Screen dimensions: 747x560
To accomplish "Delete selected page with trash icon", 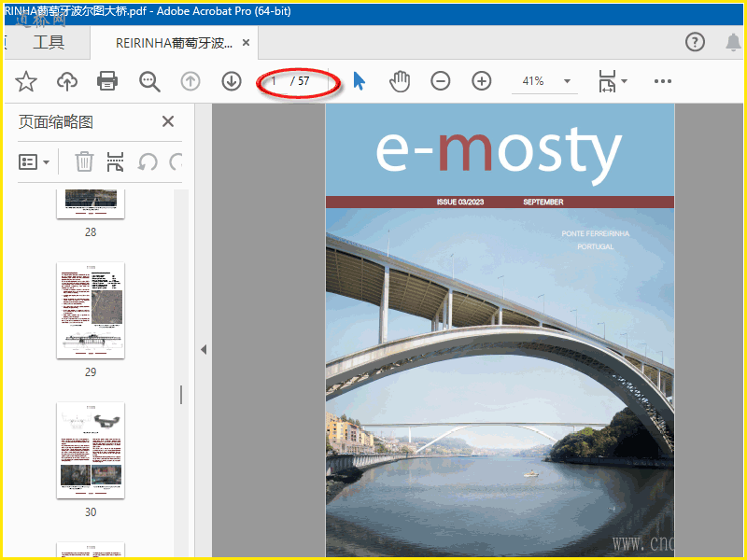I will (x=84, y=161).
